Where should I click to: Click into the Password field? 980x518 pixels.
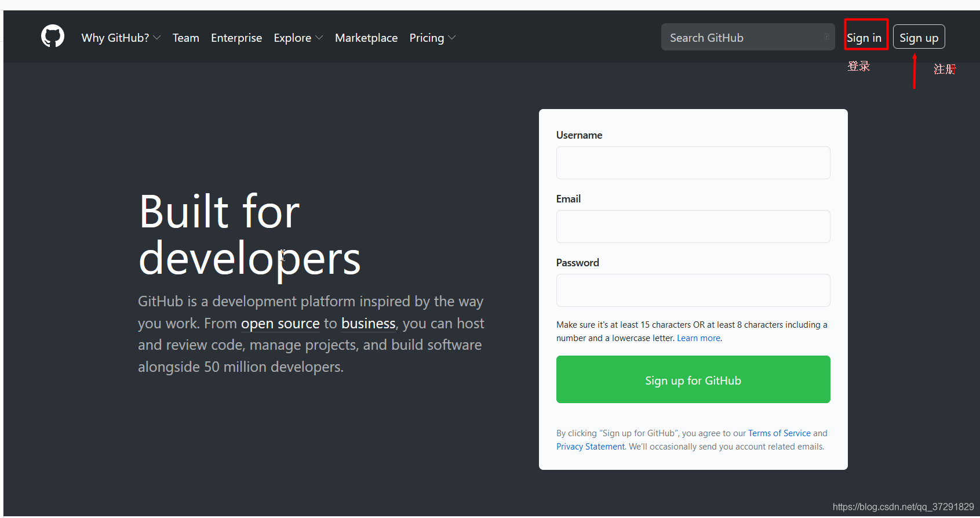point(693,290)
